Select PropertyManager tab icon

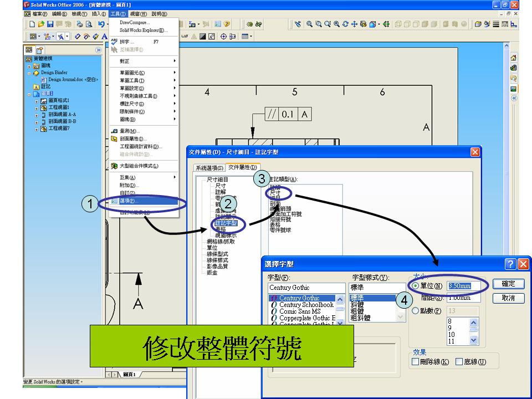pos(40,50)
